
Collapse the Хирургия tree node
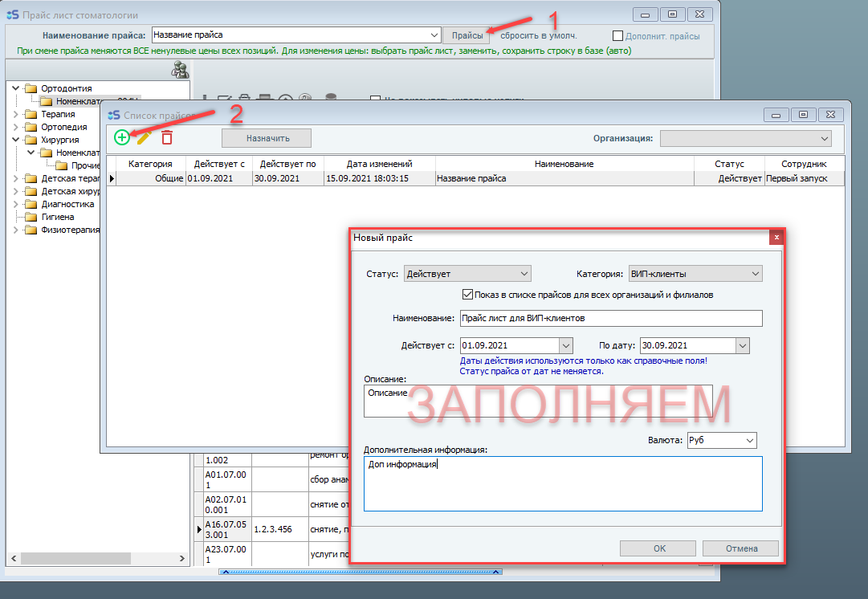[x=15, y=140]
